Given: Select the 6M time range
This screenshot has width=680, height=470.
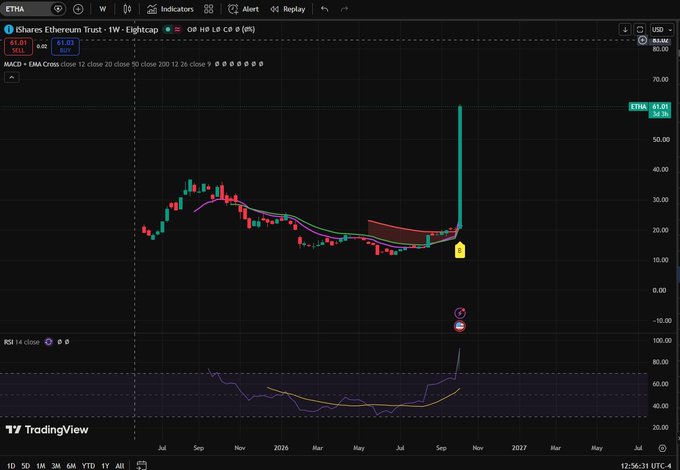Looking at the screenshot, I should click(x=71, y=466).
